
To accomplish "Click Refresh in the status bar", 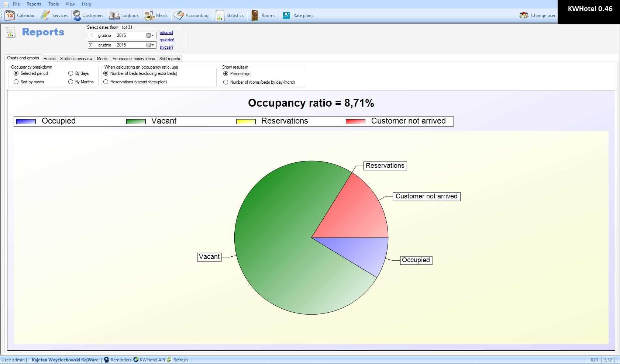I will click(x=180, y=360).
